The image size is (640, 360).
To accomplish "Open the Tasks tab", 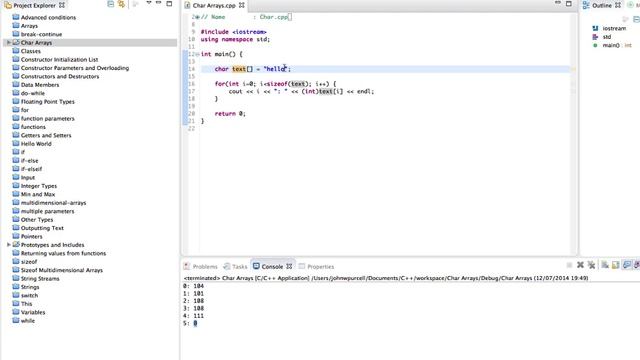I will (x=236, y=267).
